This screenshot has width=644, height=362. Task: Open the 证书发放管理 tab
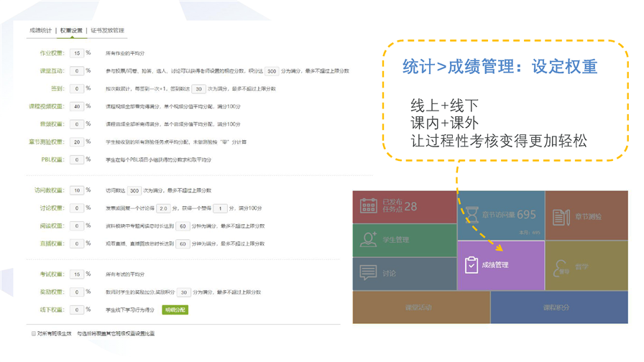point(107,31)
